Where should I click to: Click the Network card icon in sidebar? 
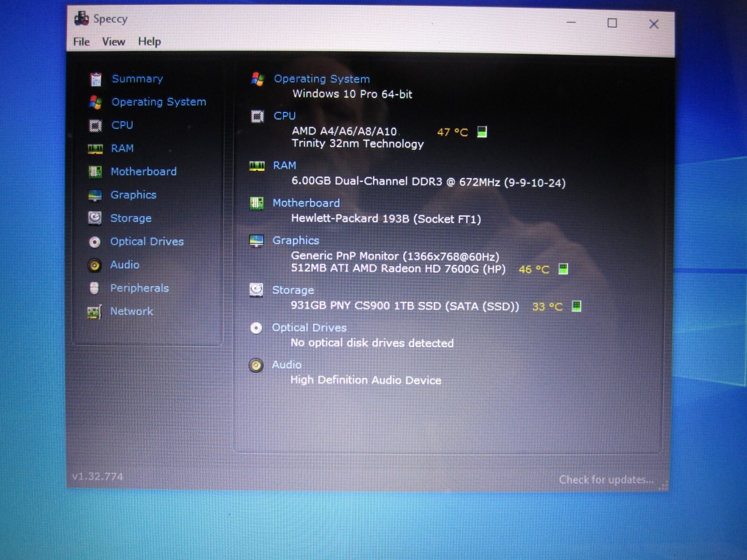pyautogui.click(x=94, y=311)
